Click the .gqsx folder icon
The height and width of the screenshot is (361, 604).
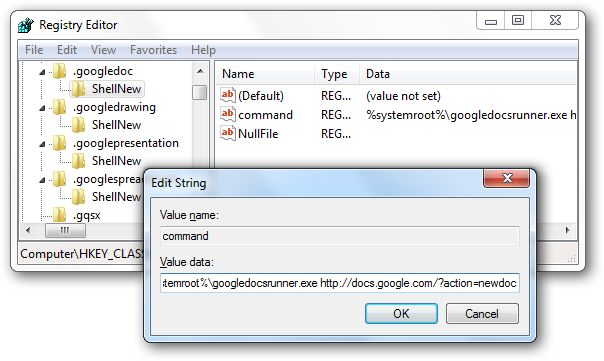pos(60,215)
